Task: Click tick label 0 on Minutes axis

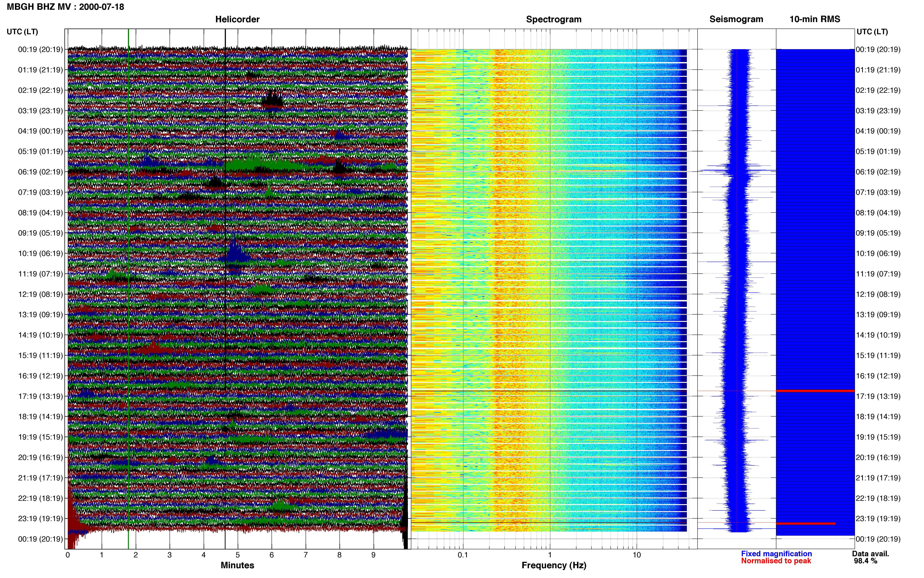Action: click(x=68, y=555)
